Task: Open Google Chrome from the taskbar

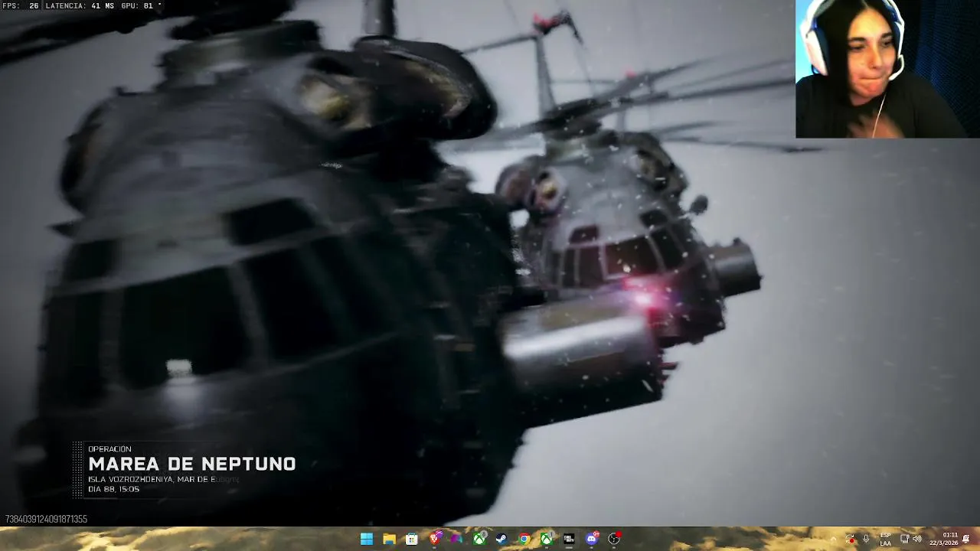Action: (524, 539)
